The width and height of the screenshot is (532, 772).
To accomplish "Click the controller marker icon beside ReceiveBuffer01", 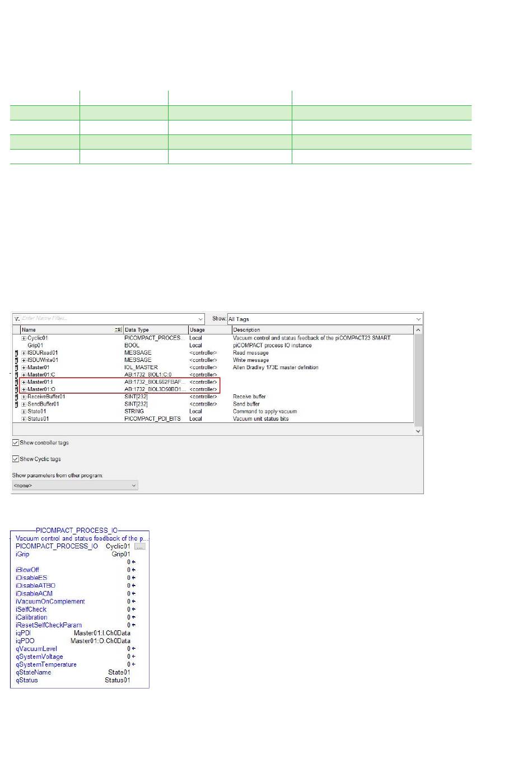I will point(17,397).
